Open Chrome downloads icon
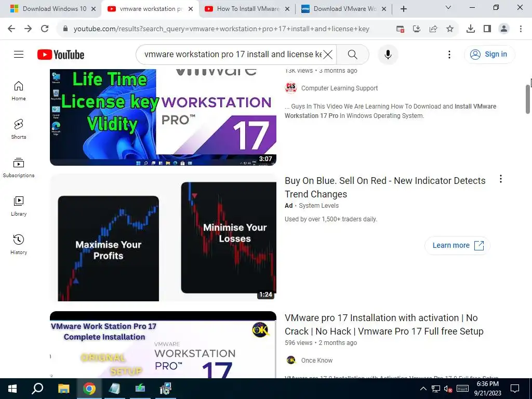 point(471,29)
